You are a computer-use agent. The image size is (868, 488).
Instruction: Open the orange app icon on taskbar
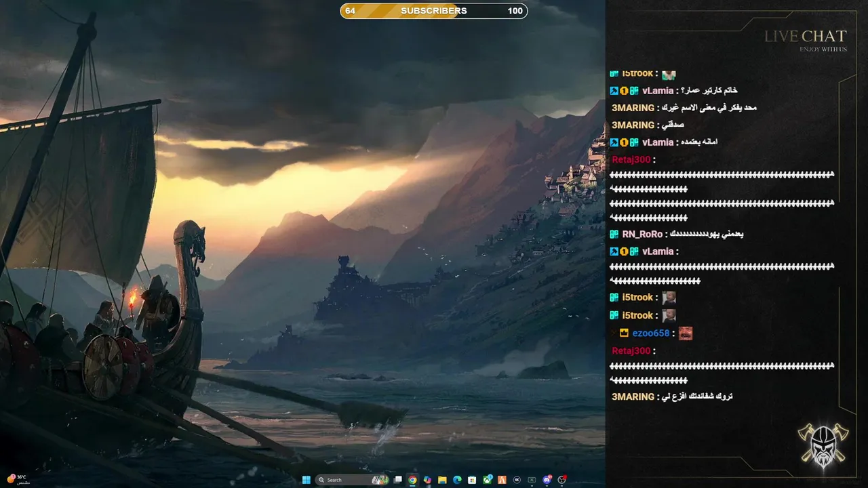502,480
